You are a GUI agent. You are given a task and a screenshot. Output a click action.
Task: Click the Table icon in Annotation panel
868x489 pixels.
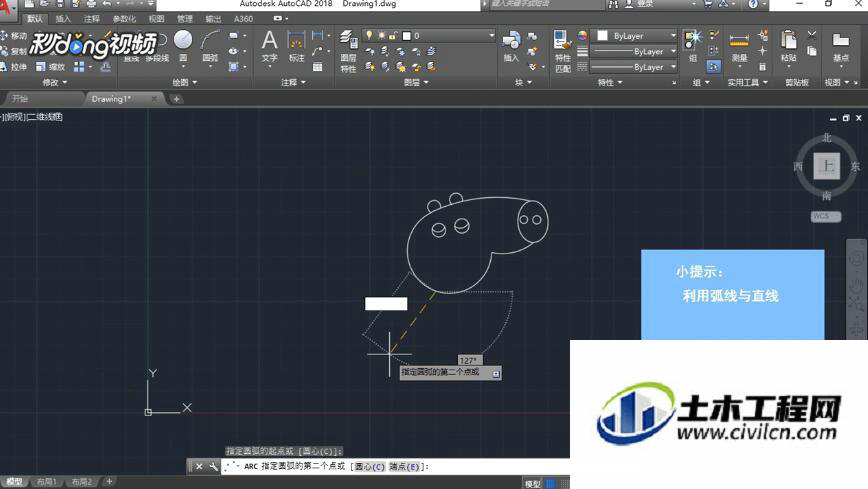click(x=317, y=67)
